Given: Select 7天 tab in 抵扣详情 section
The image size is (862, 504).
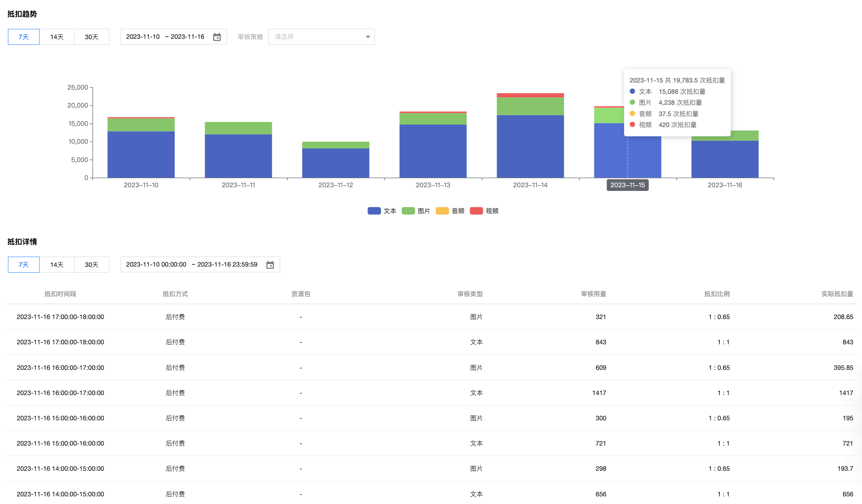Looking at the screenshot, I should [24, 265].
